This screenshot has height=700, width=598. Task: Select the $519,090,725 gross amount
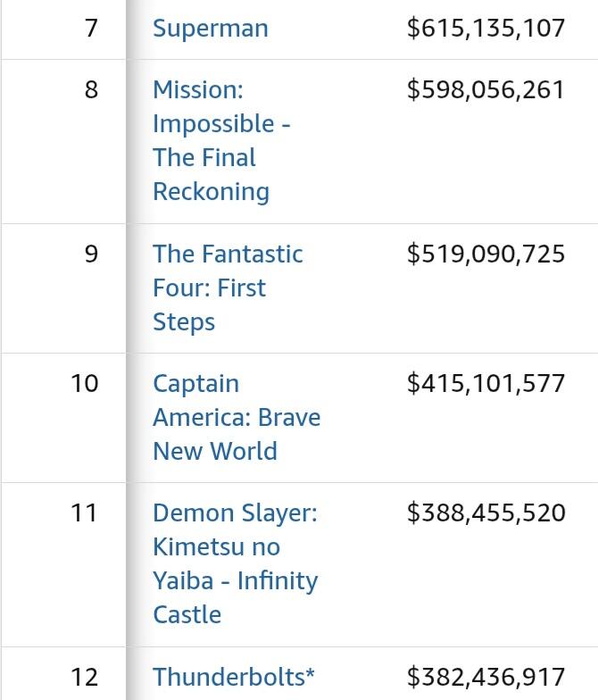coord(486,254)
